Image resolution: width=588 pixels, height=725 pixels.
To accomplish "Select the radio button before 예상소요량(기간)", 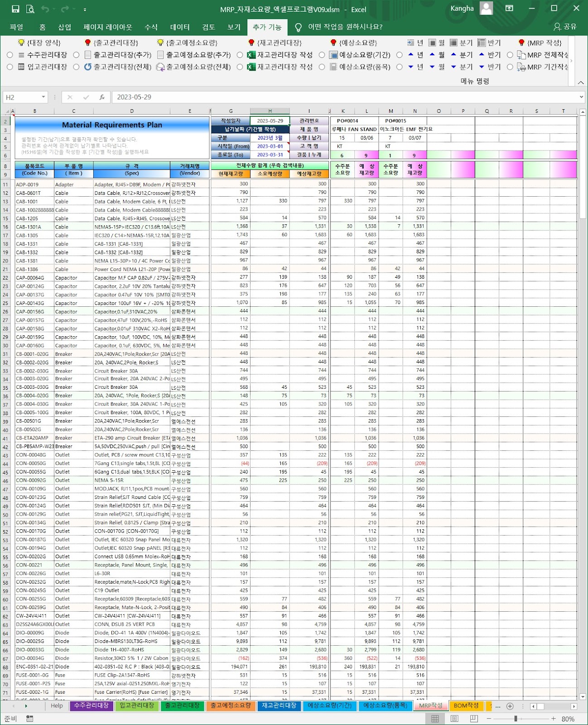I will [322, 55].
